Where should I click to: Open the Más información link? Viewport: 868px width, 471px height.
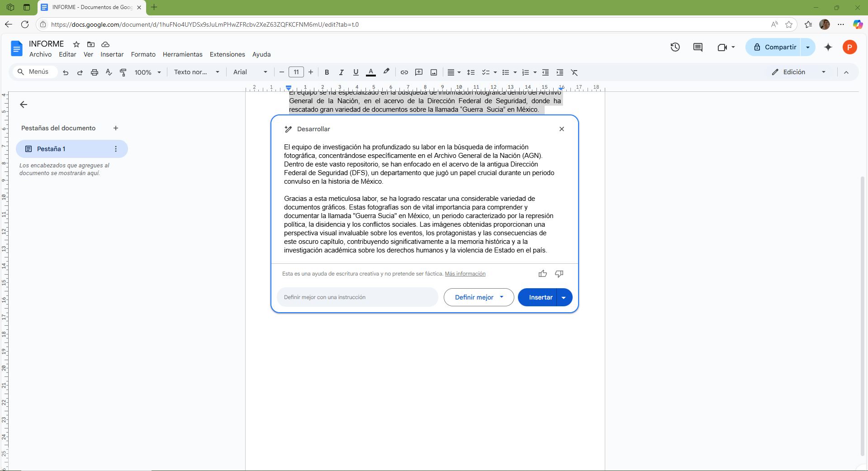pyautogui.click(x=465, y=274)
